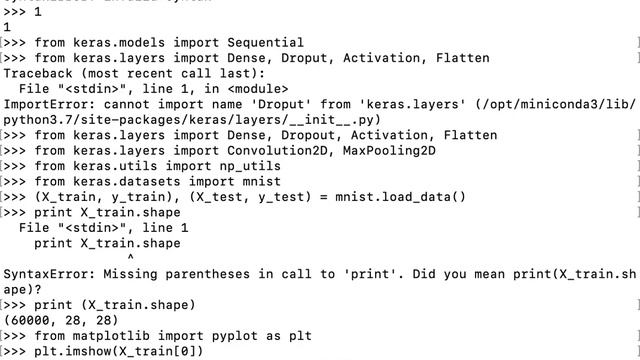Viewport: 640px width, 360px height.
Task: Click the matplotlib pyplot import line
Action: click(x=157, y=336)
